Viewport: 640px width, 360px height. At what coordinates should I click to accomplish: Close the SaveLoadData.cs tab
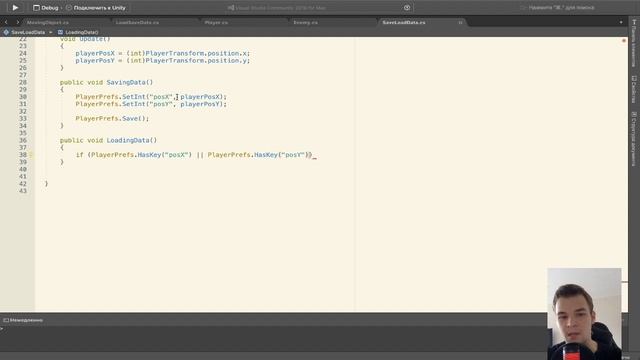click(460, 23)
